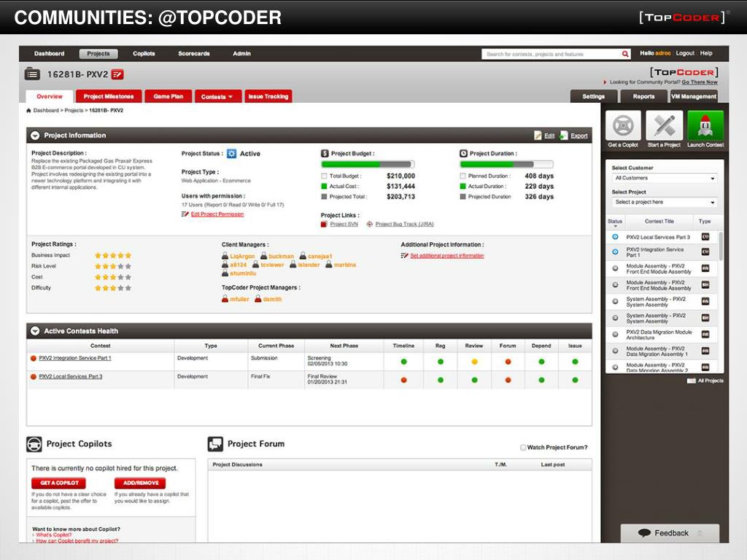
Task: Click type icon for PXV2 Local Services Part 3
Action: tap(705, 237)
